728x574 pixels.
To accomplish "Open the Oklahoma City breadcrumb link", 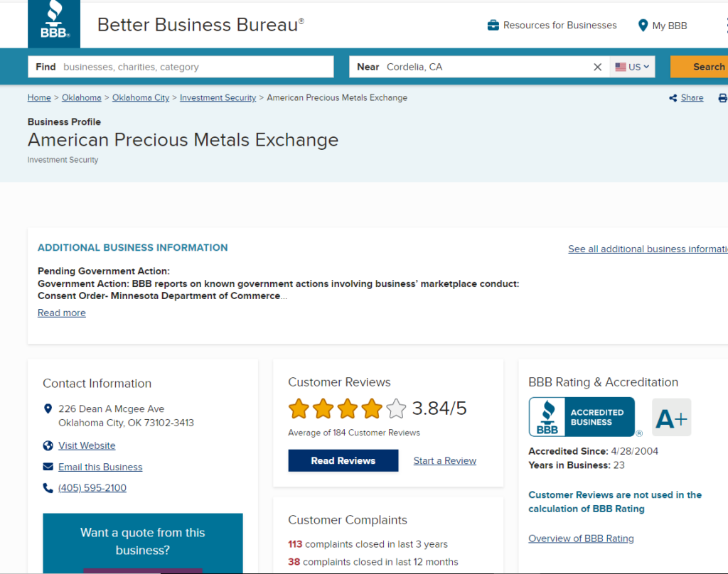I will [141, 97].
